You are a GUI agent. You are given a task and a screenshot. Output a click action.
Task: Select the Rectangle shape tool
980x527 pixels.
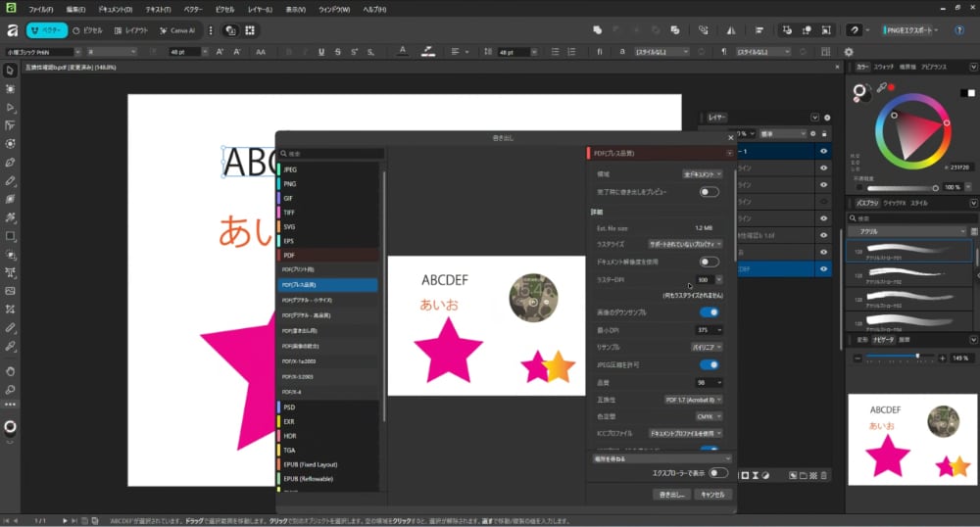[10, 236]
